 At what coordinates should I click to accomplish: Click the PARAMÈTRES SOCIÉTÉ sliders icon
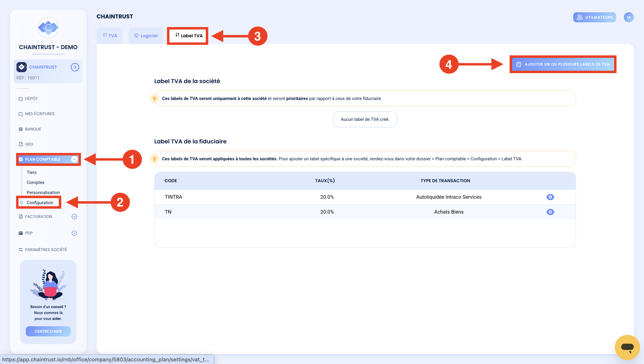[21, 250]
